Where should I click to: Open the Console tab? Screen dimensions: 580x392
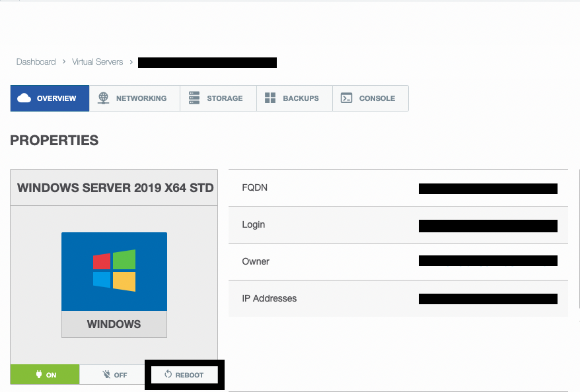coord(371,98)
